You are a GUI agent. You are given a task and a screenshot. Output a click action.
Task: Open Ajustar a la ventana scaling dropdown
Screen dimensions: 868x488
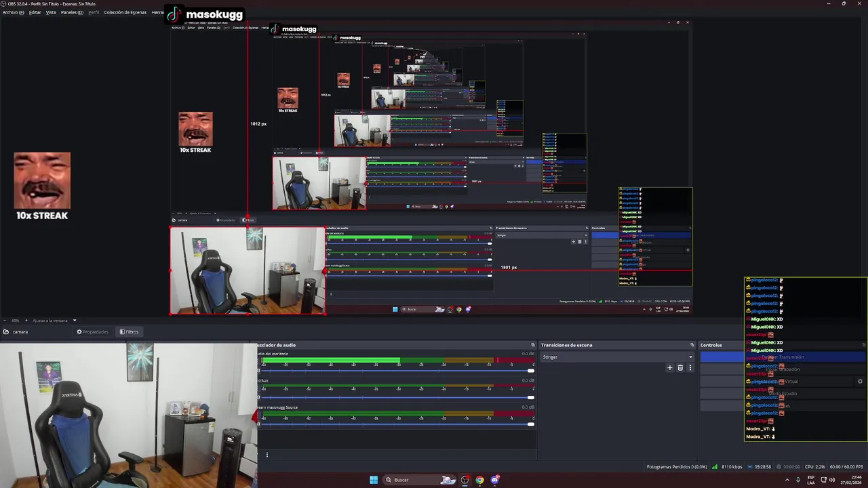click(x=54, y=320)
